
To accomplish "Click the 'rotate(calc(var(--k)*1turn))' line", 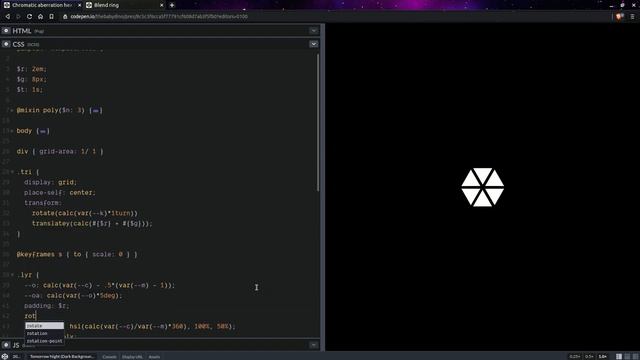I will (85, 213).
